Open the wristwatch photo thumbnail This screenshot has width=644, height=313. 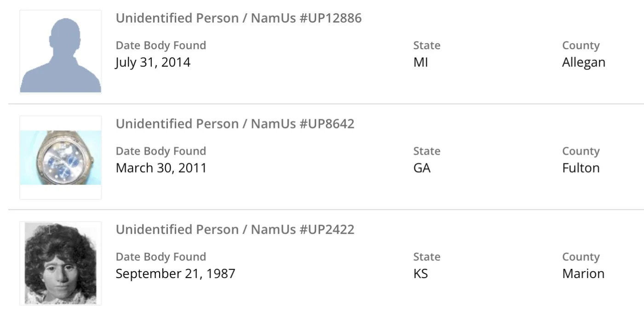tap(60, 157)
